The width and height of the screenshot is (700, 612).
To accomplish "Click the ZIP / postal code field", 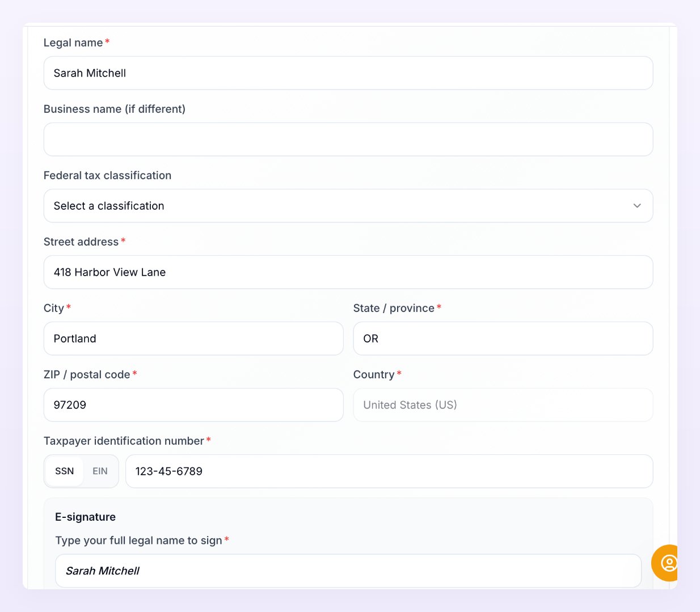I will pyautogui.click(x=193, y=405).
